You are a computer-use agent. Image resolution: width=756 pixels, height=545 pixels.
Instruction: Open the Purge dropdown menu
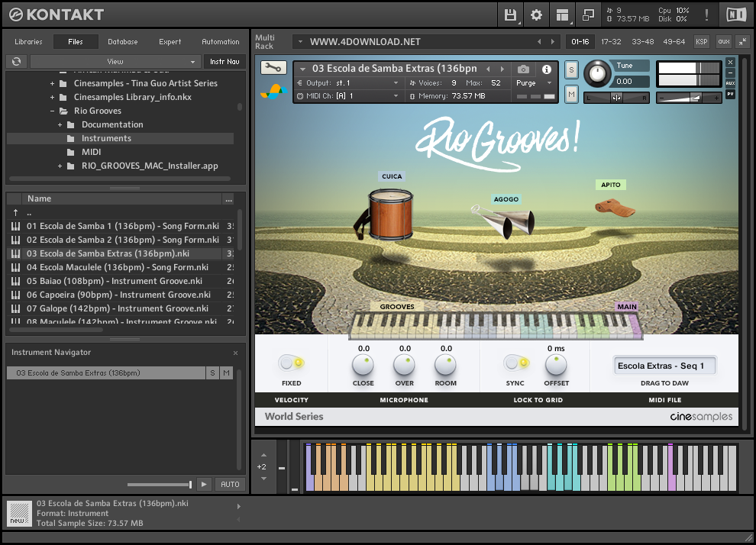tap(534, 83)
